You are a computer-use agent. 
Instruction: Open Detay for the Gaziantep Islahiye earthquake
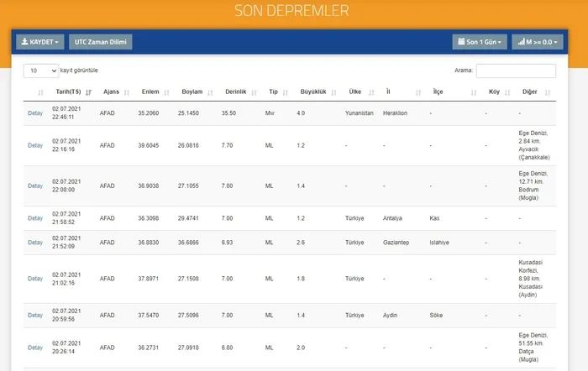35,243
